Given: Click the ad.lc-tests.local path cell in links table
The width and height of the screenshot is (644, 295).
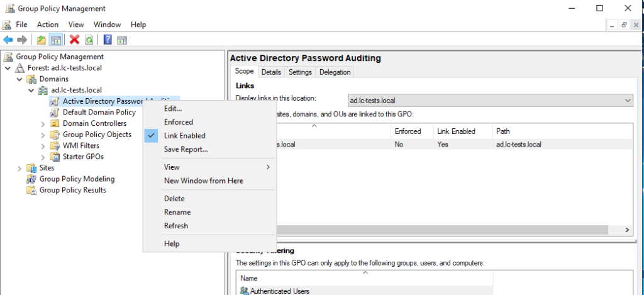Looking at the screenshot, I should (x=518, y=145).
